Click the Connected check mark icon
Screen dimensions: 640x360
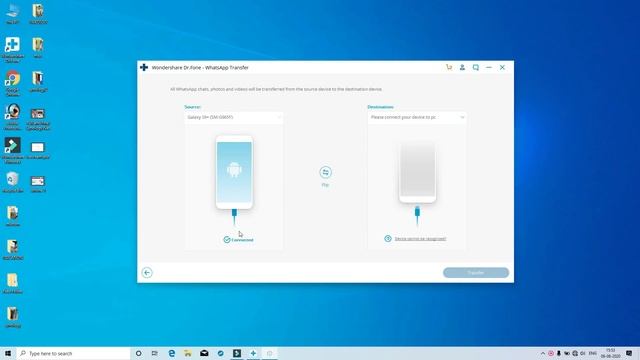[227, 240]
